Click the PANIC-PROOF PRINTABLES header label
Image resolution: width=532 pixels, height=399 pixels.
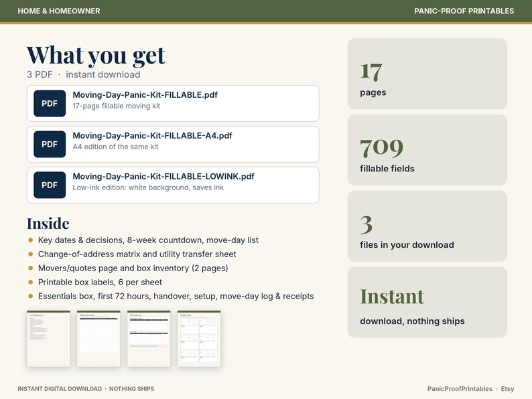tap(464, 11)
